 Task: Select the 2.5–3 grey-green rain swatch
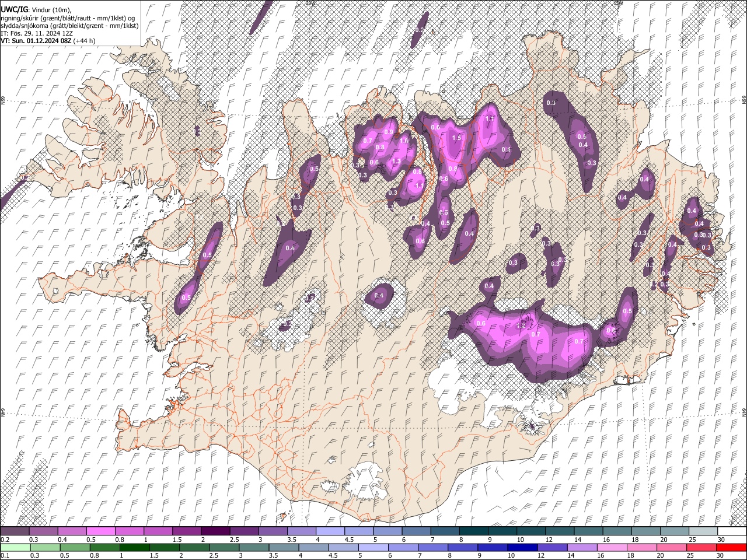pyautogui.click(x=224, y=547)
